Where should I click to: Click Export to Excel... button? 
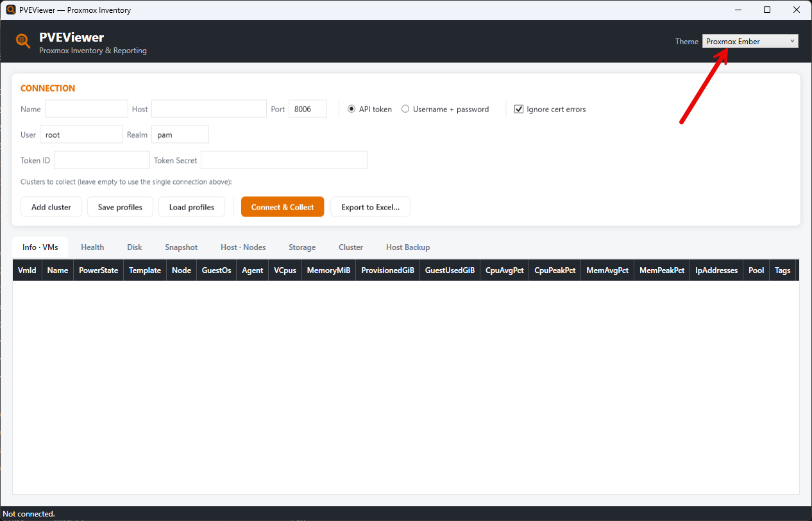coord(371,207)
